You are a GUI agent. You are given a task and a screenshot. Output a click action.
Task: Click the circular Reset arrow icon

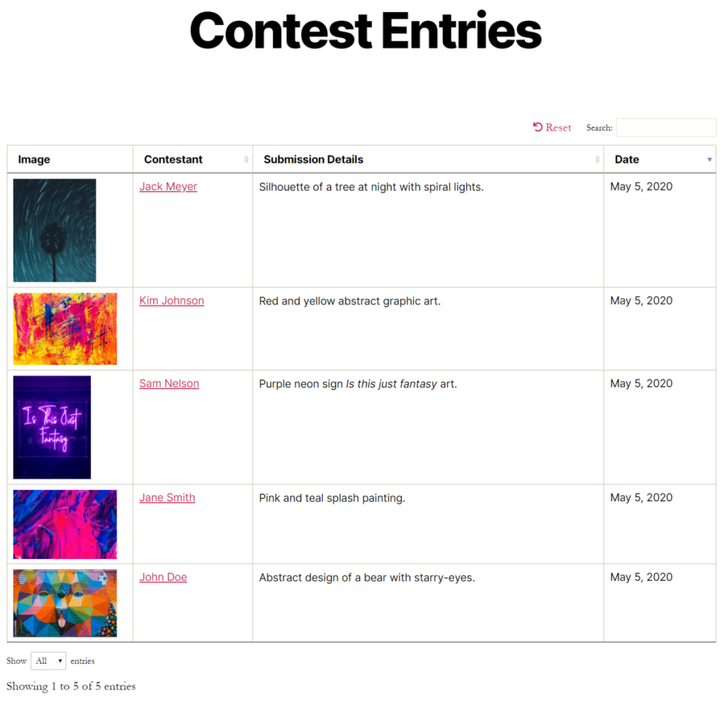tap(537, 127)
